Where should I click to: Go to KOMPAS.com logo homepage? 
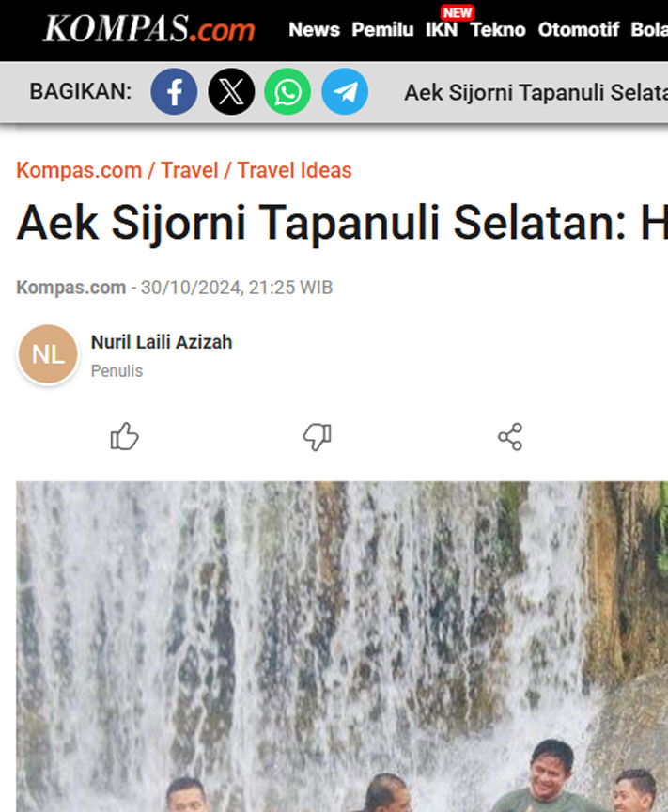click(x=149, y=28)
